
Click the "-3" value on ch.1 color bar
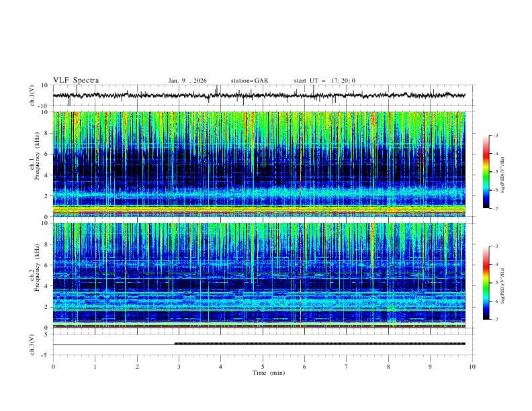tap(495, 136)
